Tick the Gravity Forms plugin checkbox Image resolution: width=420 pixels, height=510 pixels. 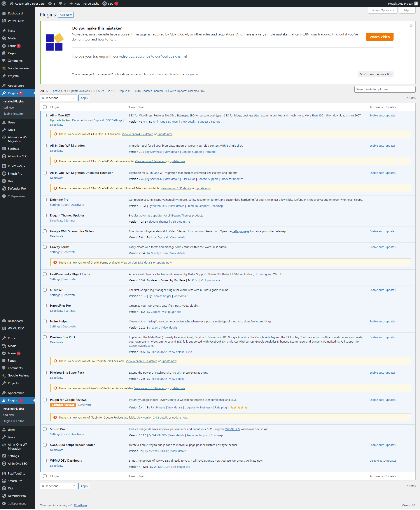click(45, 247)
